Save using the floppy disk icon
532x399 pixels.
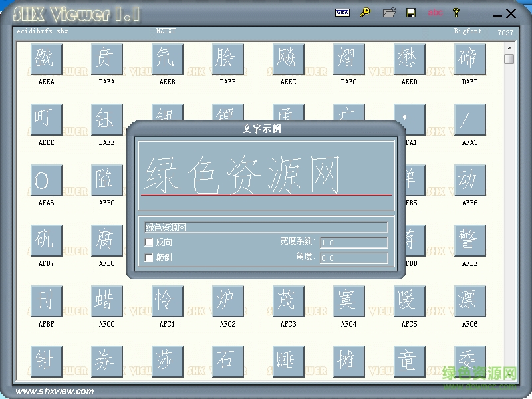tap(412, 13)
